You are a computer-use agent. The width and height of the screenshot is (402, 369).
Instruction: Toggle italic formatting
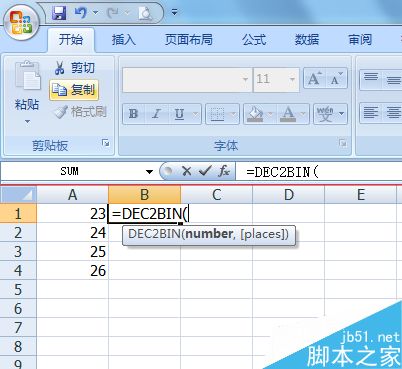(x=156, y=114)
